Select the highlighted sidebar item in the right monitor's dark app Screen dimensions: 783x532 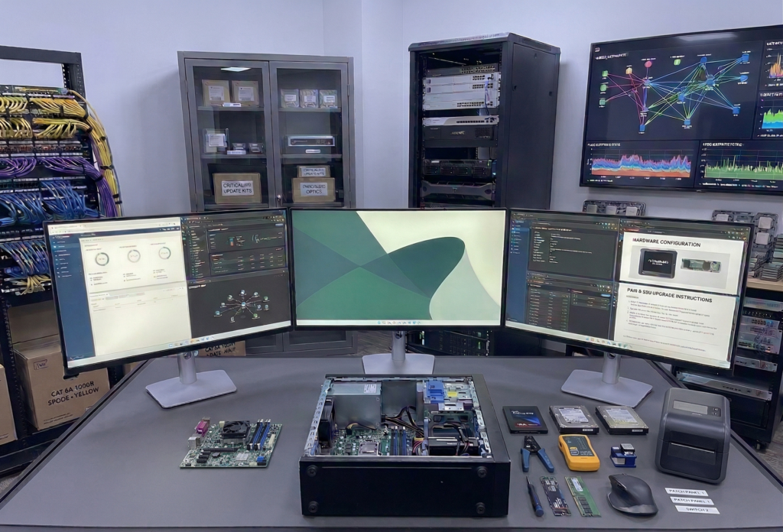[x=519, y=229]
